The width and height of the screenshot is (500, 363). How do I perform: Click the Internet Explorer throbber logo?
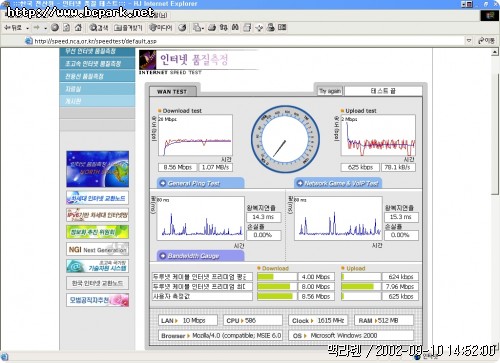(489, 16)
